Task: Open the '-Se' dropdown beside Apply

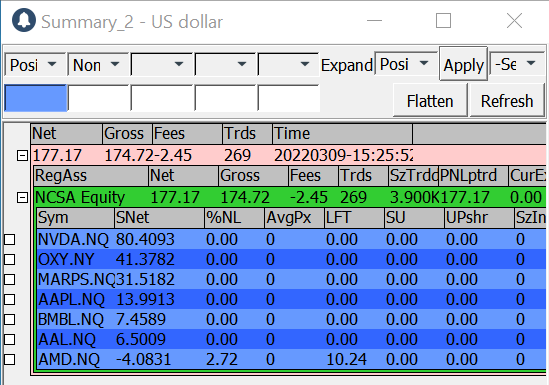Action: [517, 64]
